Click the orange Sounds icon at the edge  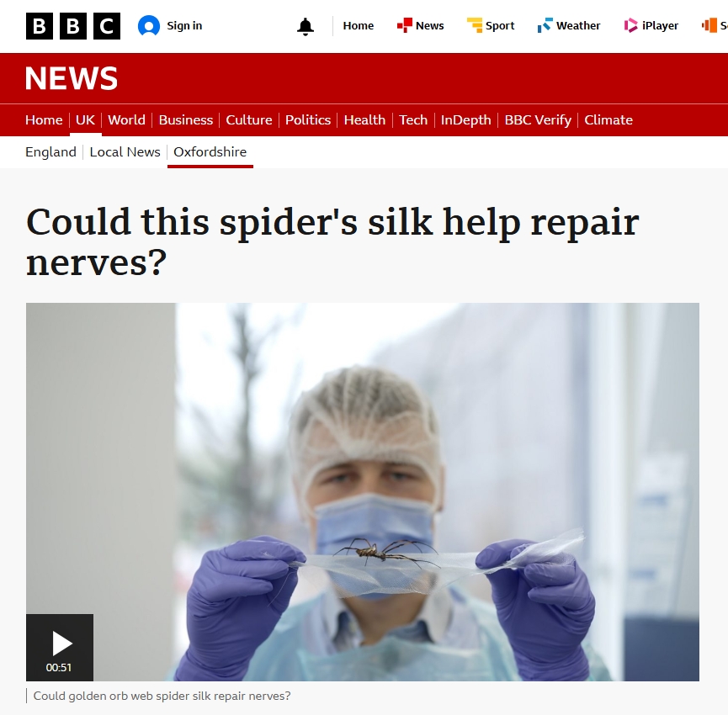click(709, 25)
